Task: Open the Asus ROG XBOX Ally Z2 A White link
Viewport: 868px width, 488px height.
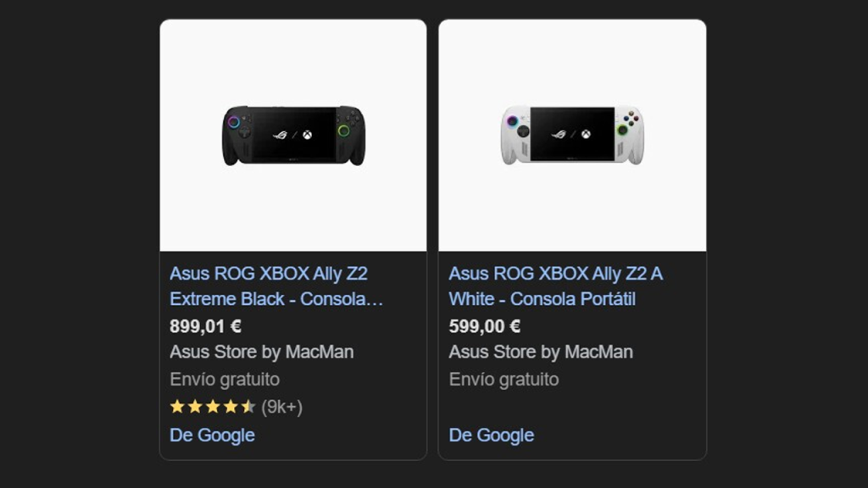Action: point(555,286)
